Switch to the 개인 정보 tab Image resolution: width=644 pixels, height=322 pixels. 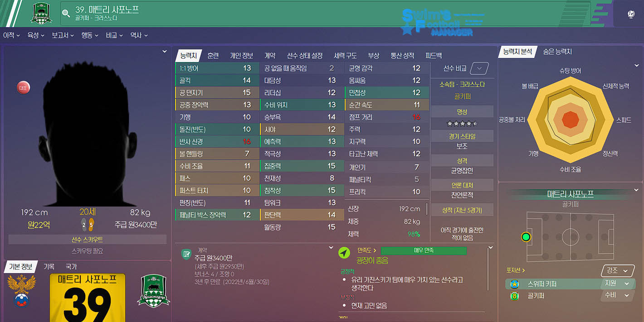tap(241, 55)
